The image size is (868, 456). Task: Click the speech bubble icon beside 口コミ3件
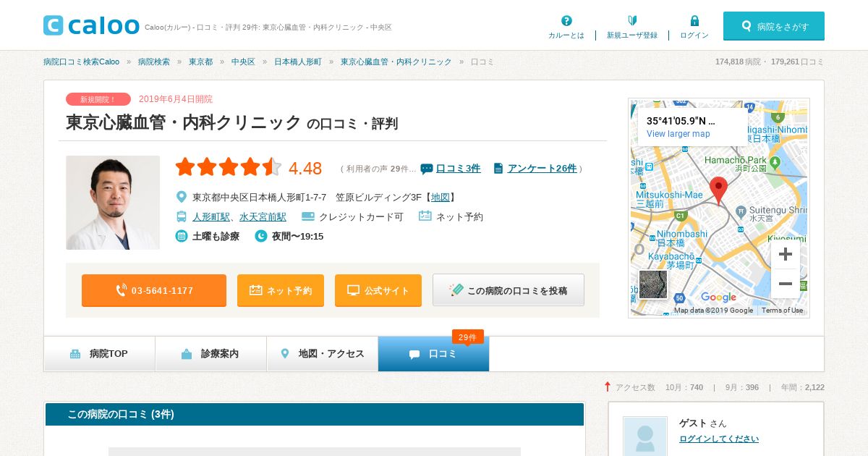coord(427,169)
